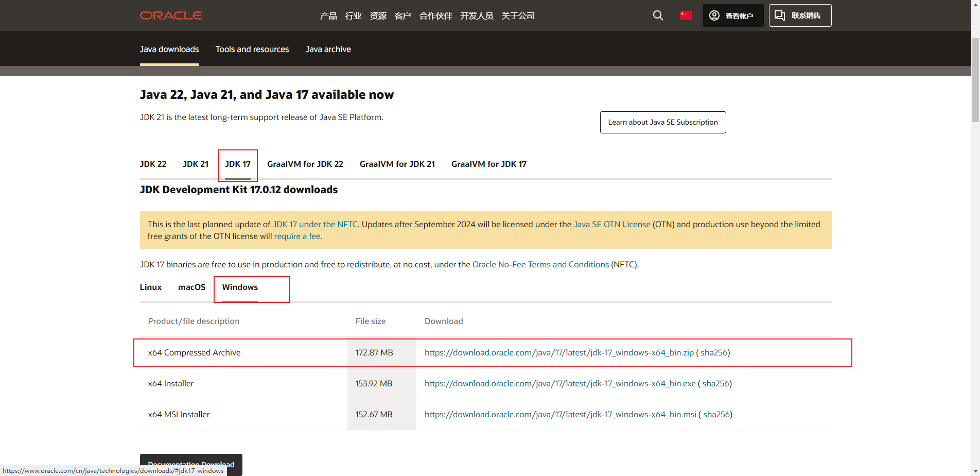Open the 开发人员 menu
Image resolution: width=980 pixels, height=476 pixels.
(477, 16)
